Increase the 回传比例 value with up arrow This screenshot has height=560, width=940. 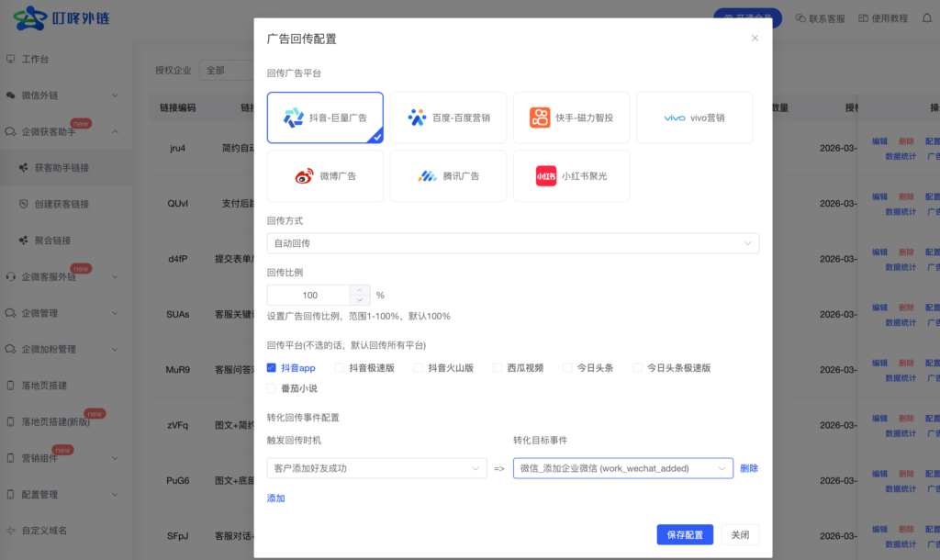click(360, 290)
